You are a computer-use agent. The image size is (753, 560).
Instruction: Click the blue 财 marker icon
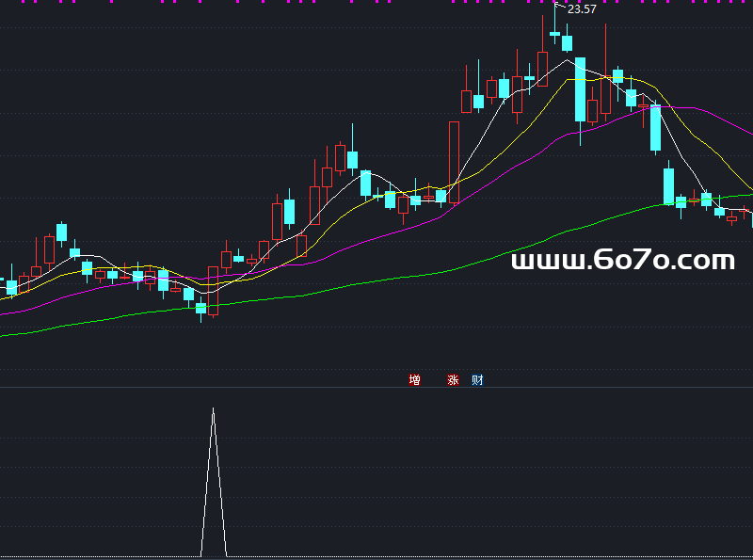click(x=478, y=380)
